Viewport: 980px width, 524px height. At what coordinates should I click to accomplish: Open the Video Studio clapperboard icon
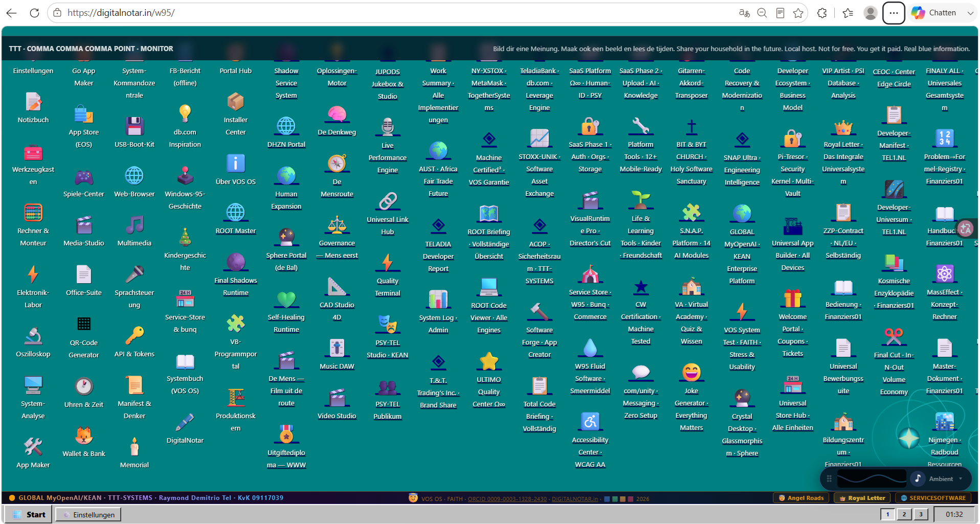(x=337, y=398)
